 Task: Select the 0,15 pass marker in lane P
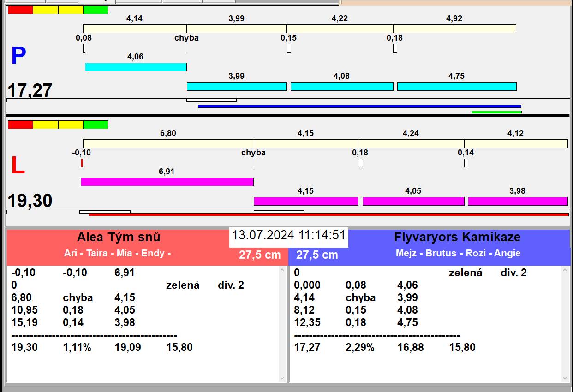point(289,48)
